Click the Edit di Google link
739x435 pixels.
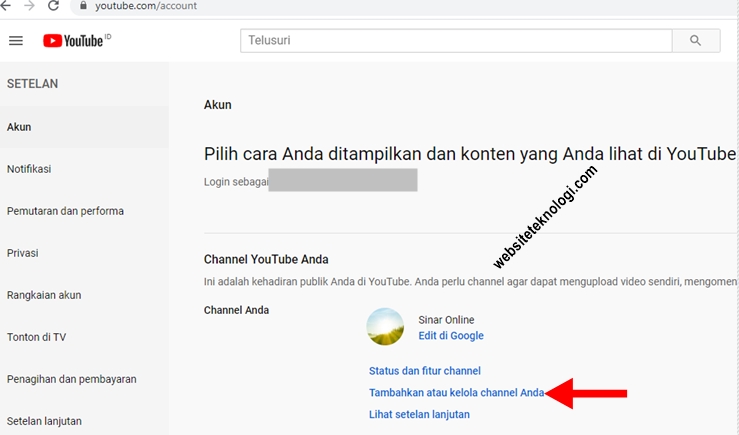tap(451, 336)
